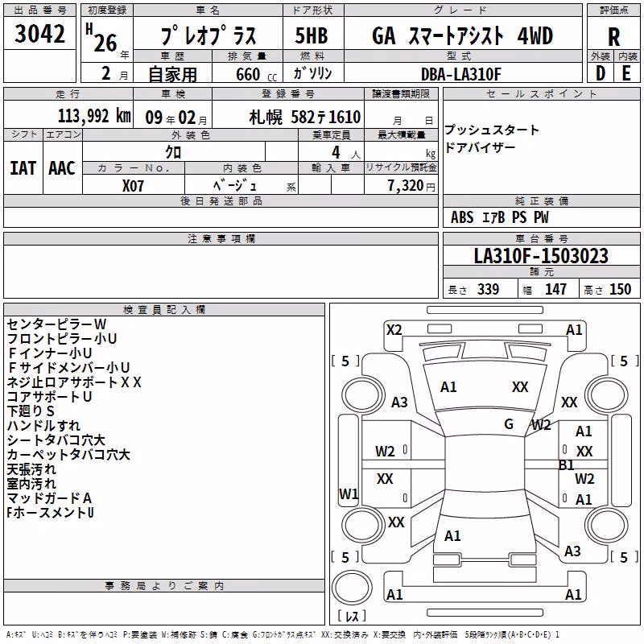Select the 評価点 header
Image resolution: width=644 pixels, height=644 pixels.
[x=614, y=10]
